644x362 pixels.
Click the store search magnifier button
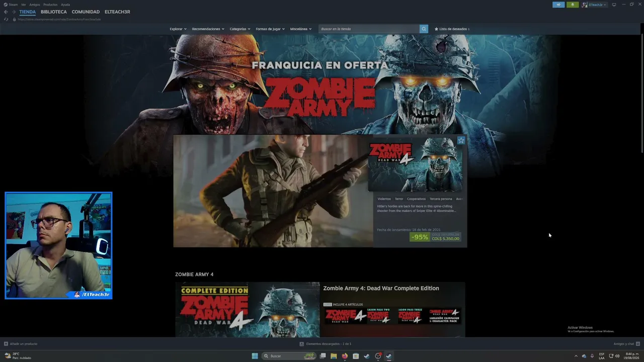(x=424, y=29)
